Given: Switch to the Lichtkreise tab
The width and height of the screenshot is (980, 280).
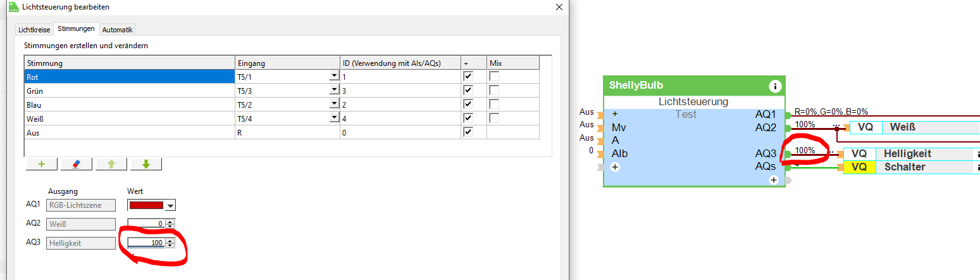Looking at the screenshot, I should 34,29.
